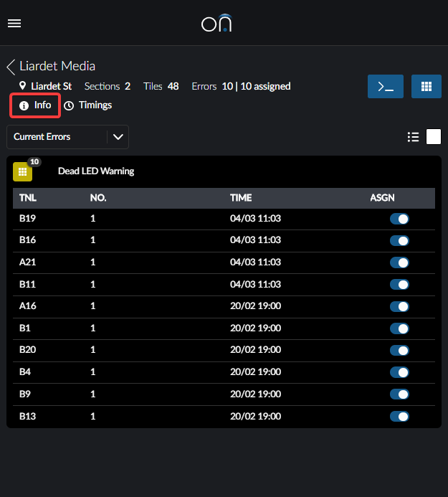The width and height of the screenshot is (448, 497).
Task: Click the Liardet St location text
Action: pyautogui.click(x=52, y=86)
